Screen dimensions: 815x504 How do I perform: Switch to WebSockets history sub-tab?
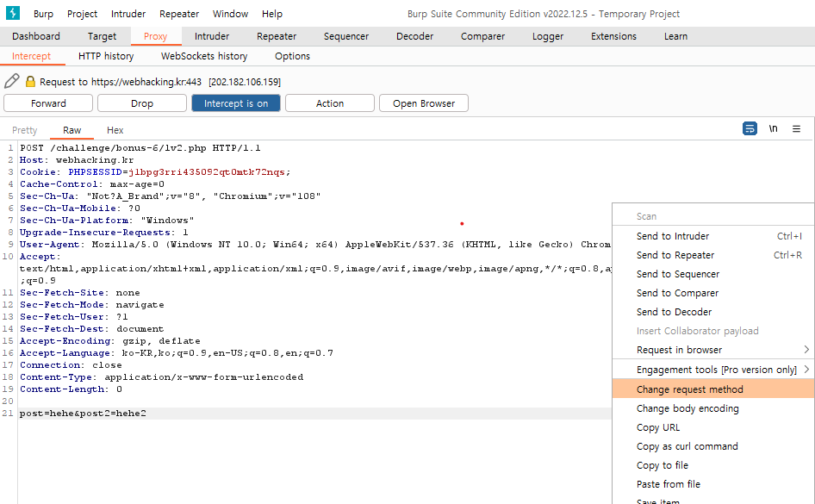203,56
